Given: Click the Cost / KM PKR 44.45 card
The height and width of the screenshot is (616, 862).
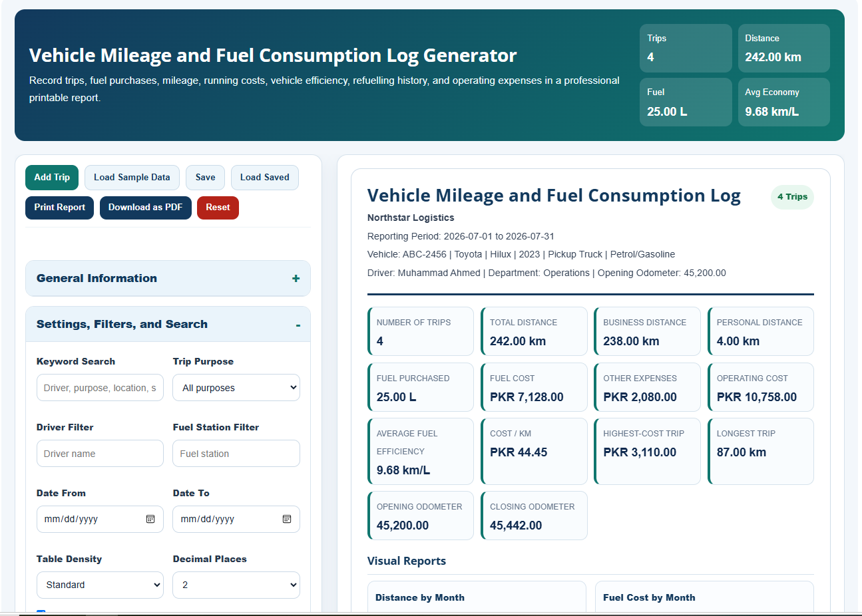Looking at the screenshot, I should click(534, 452).
